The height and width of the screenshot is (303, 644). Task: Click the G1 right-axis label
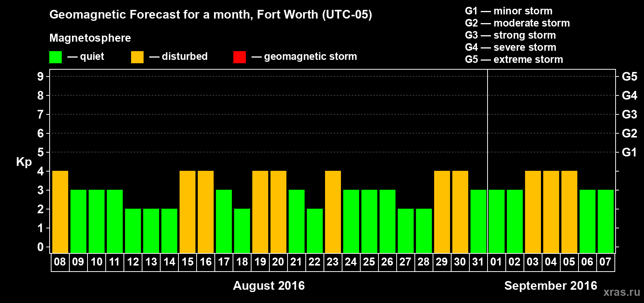pos(630,152)
